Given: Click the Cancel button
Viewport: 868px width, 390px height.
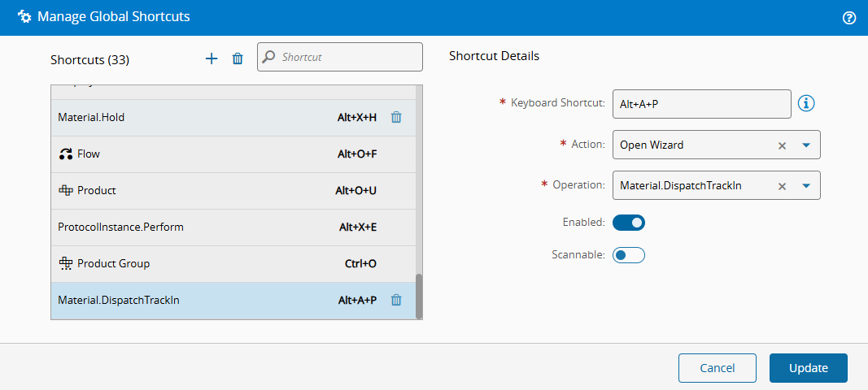Looking at the screenshot, I should point(717,368).
